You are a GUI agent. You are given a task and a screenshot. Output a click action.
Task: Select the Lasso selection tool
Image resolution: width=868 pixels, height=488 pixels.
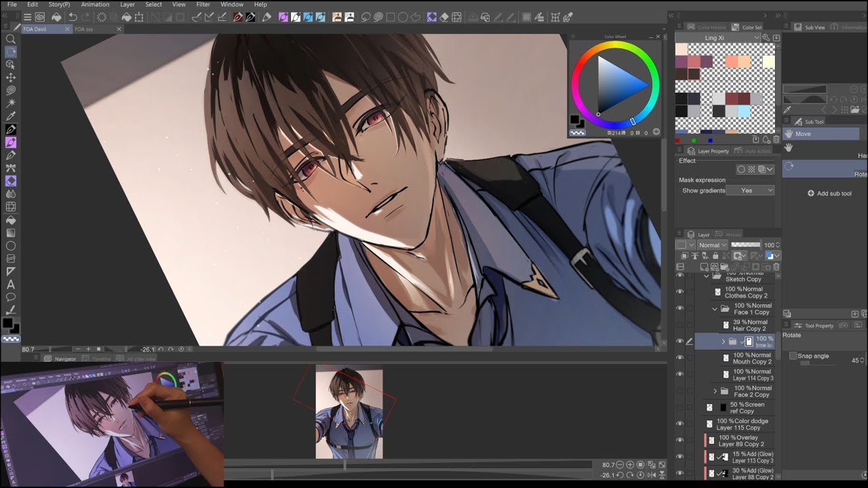tap(11, 90)
